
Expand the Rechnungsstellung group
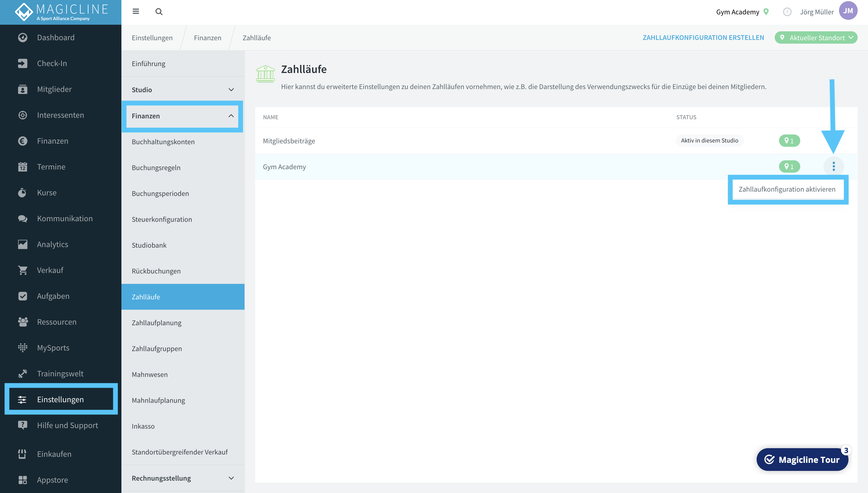pos(183,478)
